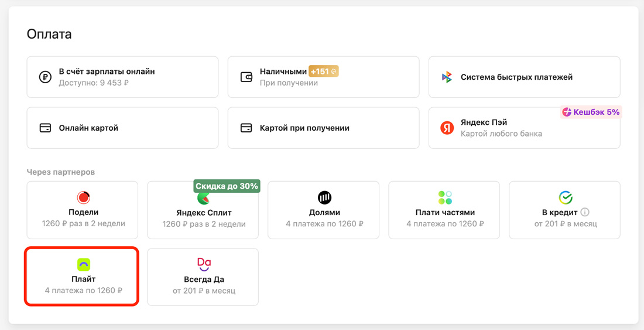Click the Кешбэк 5% badge
644x330 pixels.
click(591, 112)
